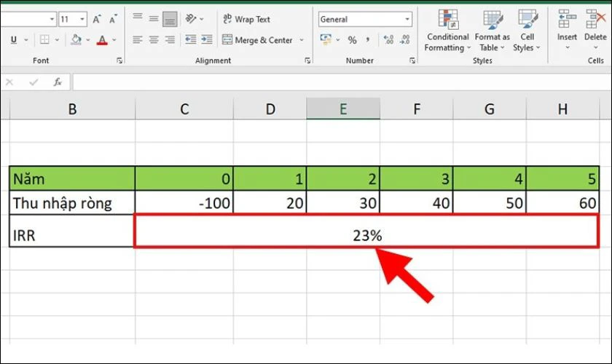Image resolution: width=612 pixels, height=364 pixels.
Task: Apply the red font color swatch
Action: tap(102, 40)
